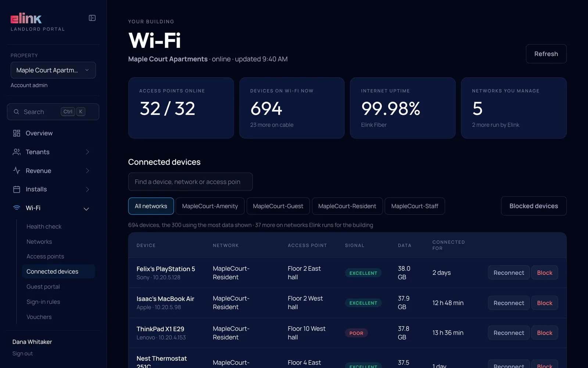Image resolution: width=588 pixels, height=368 pixels.
Task: Click the Refresh button
Action: point(546,54)
